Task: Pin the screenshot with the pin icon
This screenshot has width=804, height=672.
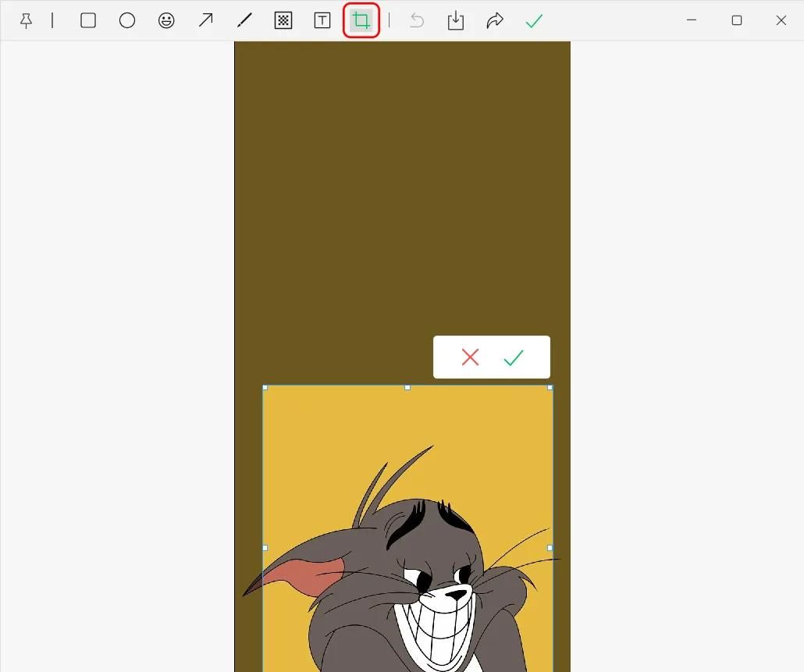Action: click(26, 21)
